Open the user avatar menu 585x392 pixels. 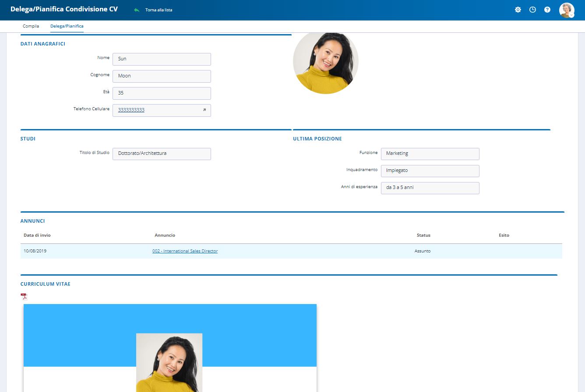[x=567, y=10]
